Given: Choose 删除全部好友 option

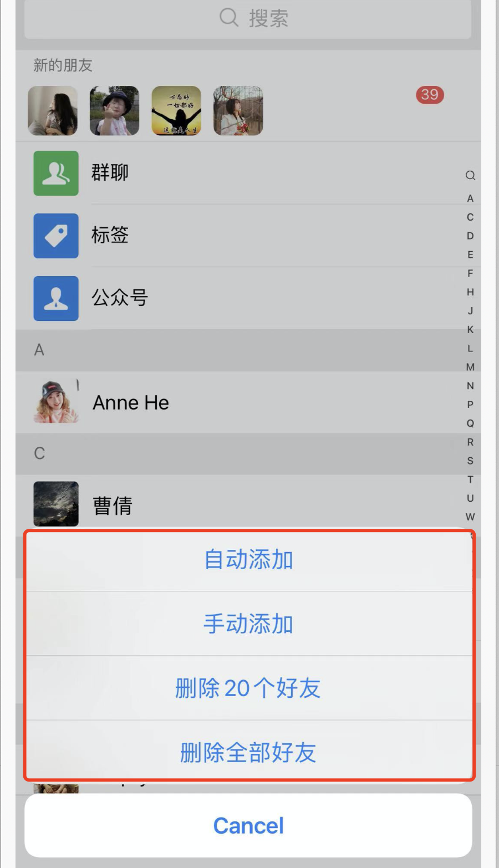Looking at the screenshot, I should pyautogui.click(x=249, y=752).
